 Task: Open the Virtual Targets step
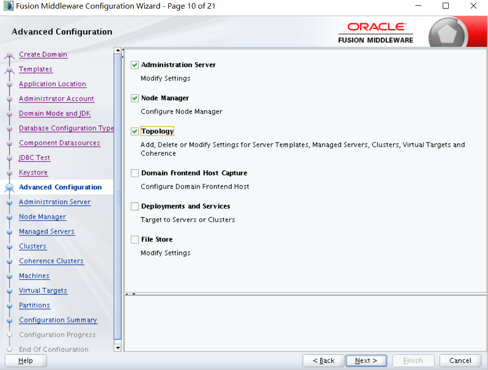43,290
